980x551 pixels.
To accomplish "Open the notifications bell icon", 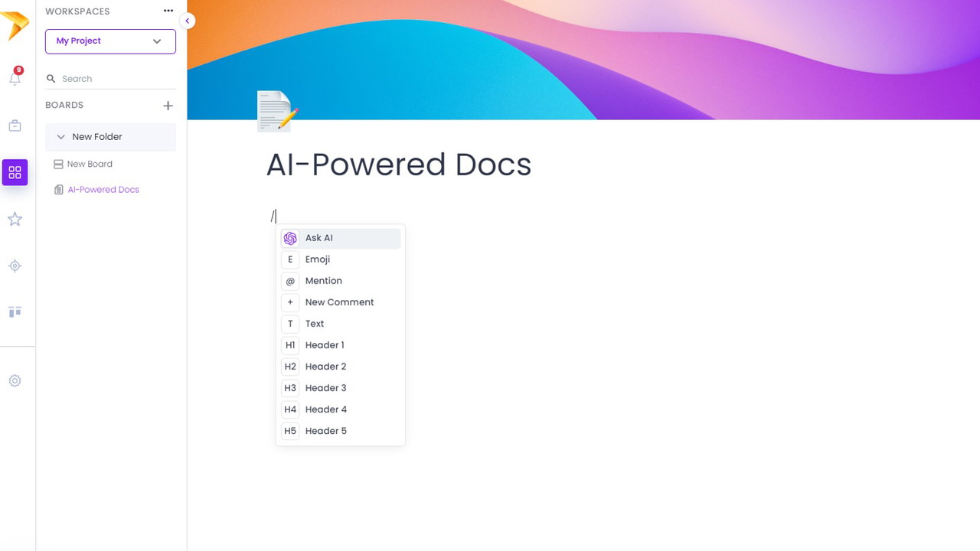I will click(15, 78).
